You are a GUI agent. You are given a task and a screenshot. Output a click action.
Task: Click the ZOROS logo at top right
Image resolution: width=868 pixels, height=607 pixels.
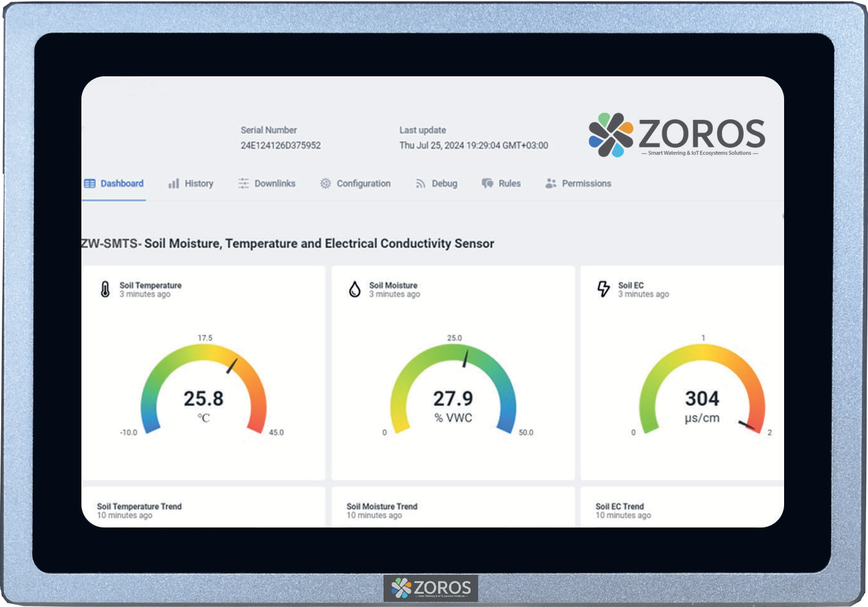pyautogui.click(x=675, y=134)
